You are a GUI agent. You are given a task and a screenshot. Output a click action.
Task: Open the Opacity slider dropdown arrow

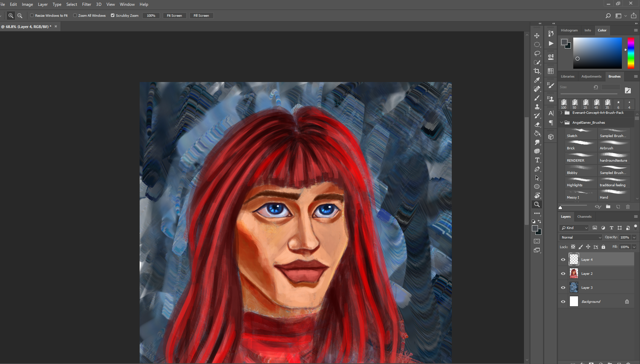tap(634, 238)
